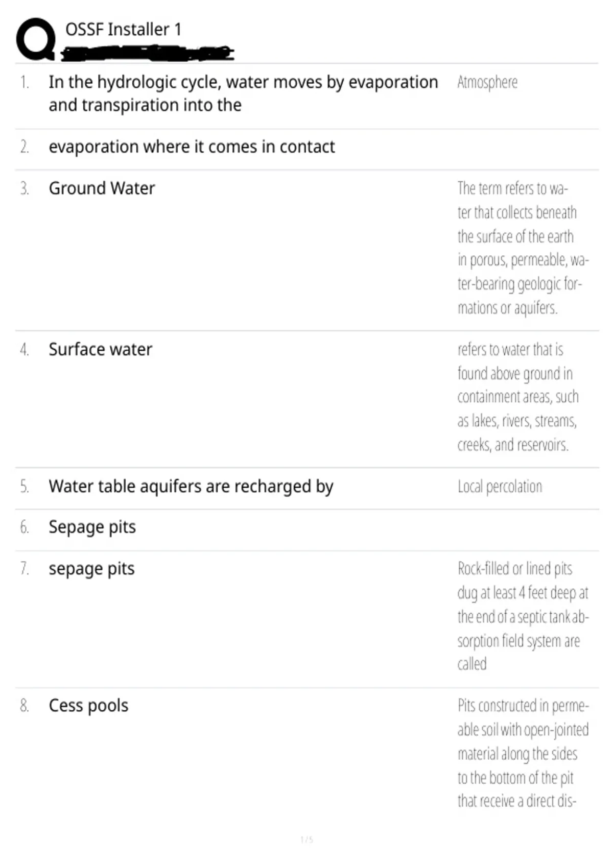
Task: Select term 1 hydrologic cycle question
Action: point(243,93)
